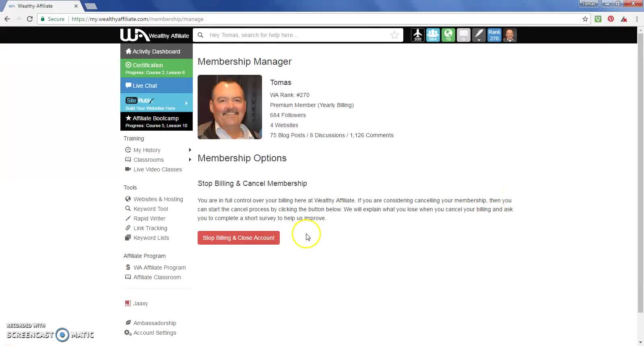This screenshot has height=346, width=644.
Task: Click the Tomas Chrome profile button
Action: tap(588, 4)
